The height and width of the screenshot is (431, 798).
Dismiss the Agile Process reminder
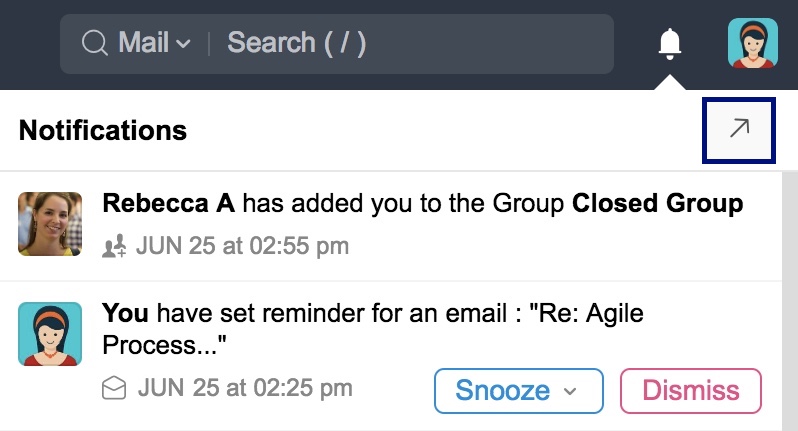point(691,390)
